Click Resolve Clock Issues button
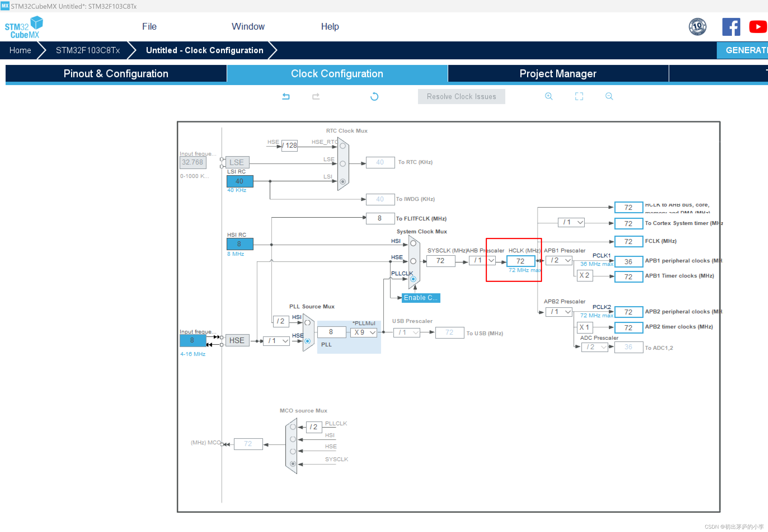The image size is (768, 532). (461, 97)
